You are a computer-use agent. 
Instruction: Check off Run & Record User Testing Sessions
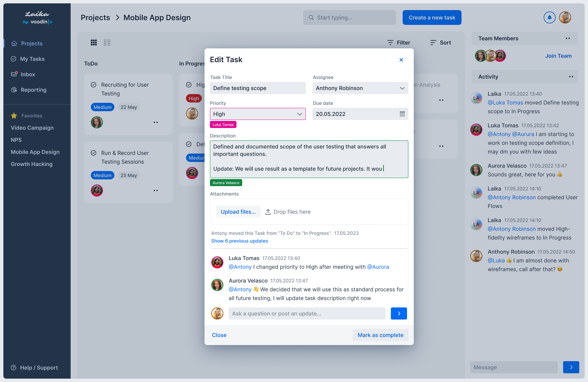coord(93,152)
